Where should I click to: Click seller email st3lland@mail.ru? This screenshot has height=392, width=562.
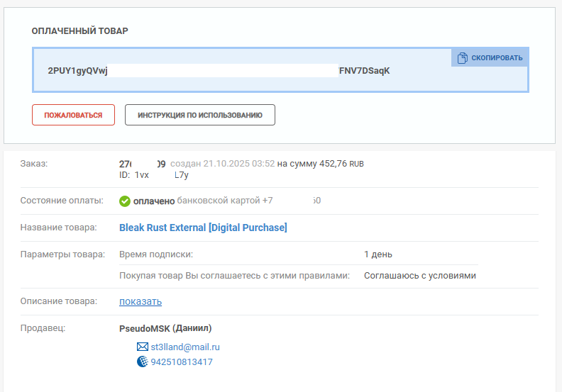[185, 347]
